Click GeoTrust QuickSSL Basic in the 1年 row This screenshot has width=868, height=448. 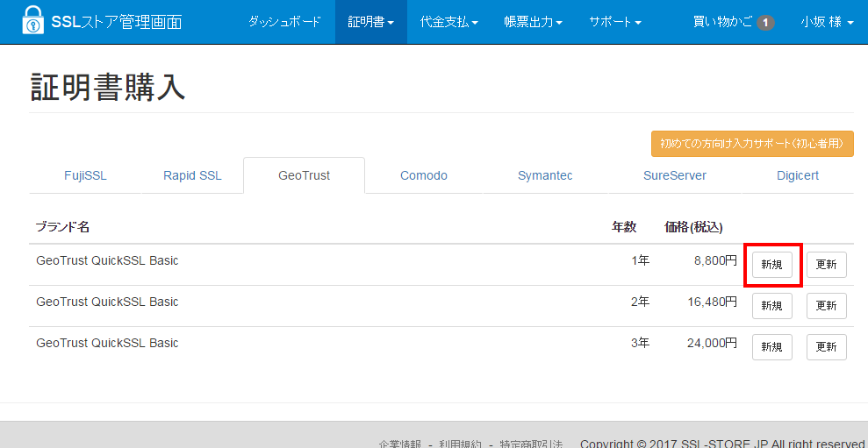[x=107, y=260]
